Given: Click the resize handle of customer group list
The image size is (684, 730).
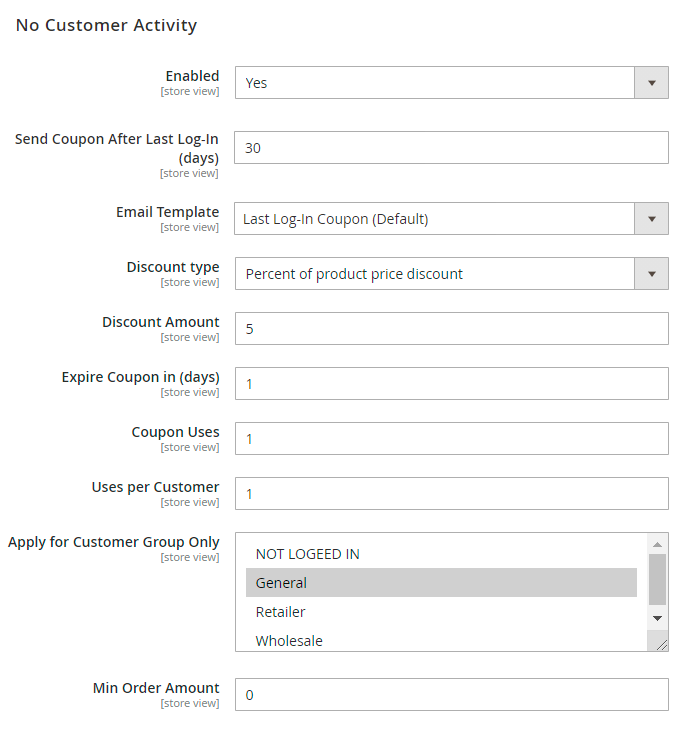Looking at the screenshot, I should (662, 645).
